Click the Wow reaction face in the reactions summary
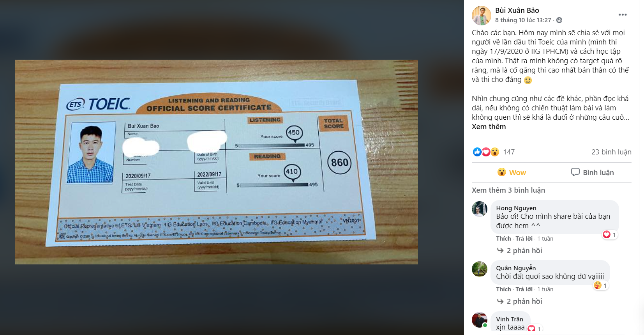The height and width of the screenshot is (335, 644). (x=495, y=152)
